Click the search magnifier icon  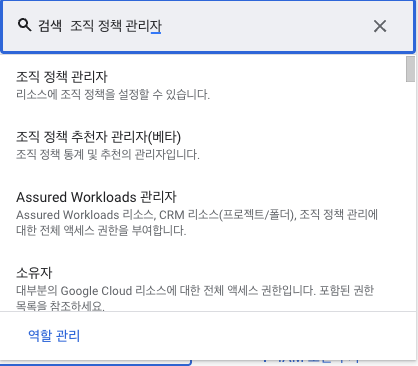[x=25, y=25]
